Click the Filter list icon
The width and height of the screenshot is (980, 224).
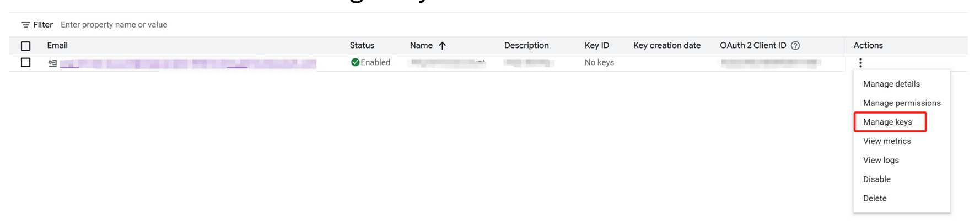25,25
